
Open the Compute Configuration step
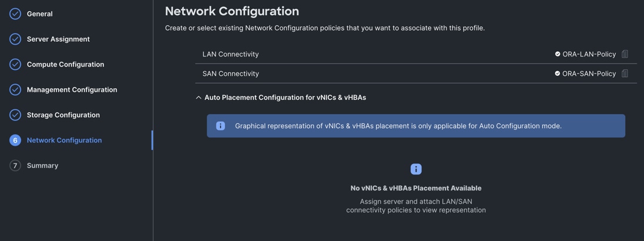point(65,64)
